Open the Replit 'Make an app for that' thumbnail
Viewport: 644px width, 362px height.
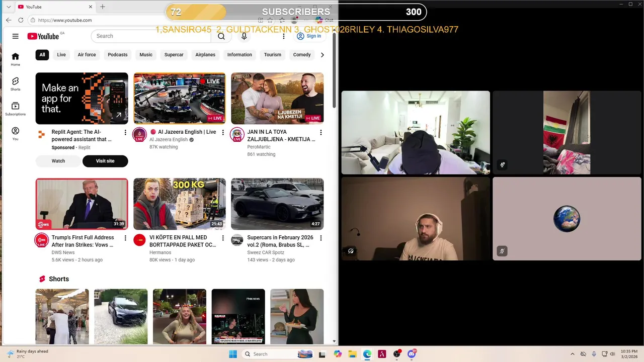point(82,98)
